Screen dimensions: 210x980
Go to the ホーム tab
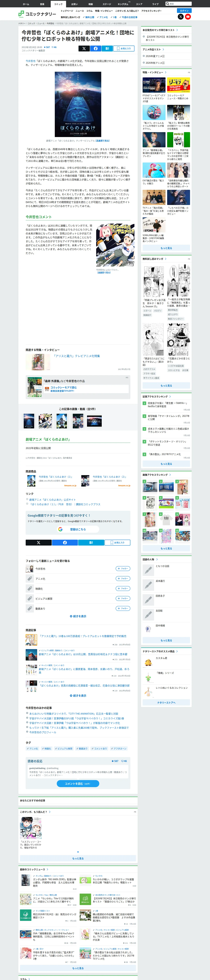[x=26, y=4]
